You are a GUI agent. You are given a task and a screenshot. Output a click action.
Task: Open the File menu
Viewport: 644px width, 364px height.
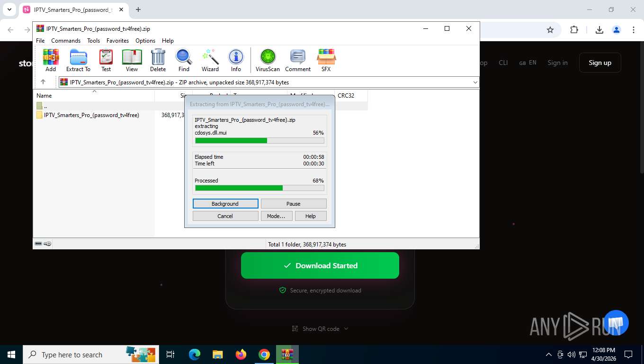click(40, 41)
